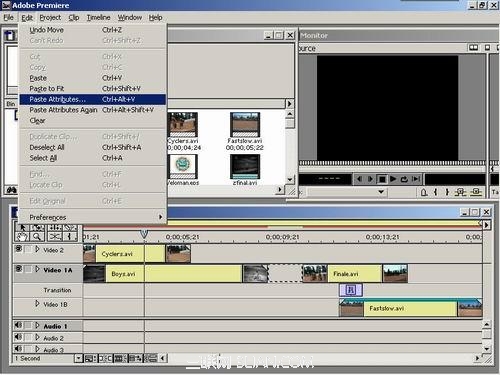Select the Razor tool in Timeline toolbox
Image resolution: width=500 pixels, height=375 pixels.
pos(70,228)
